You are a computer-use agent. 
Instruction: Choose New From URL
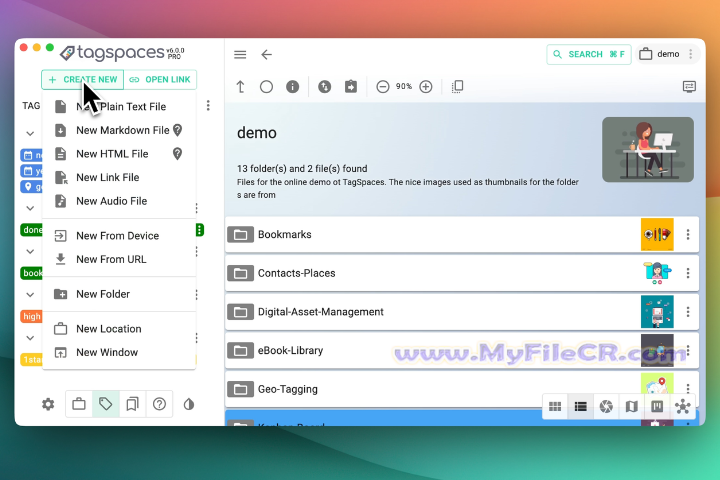119,260
